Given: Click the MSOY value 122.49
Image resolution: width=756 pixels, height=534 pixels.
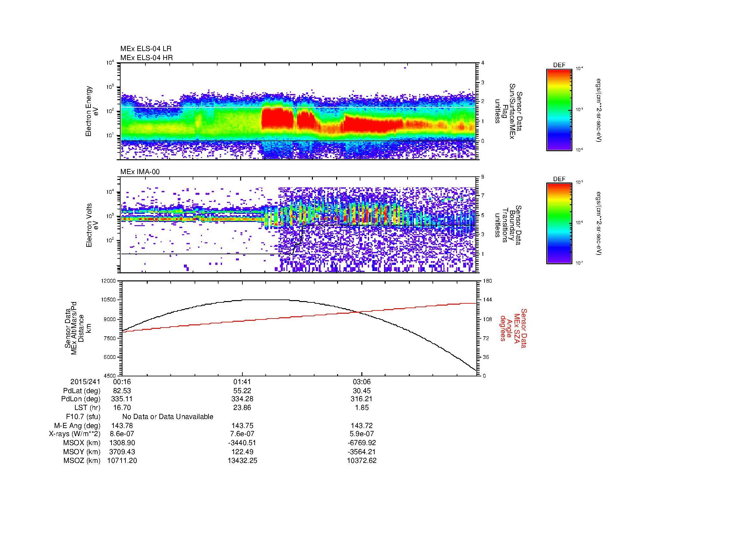Looking at the screenshot, I should tap(242, 452).
